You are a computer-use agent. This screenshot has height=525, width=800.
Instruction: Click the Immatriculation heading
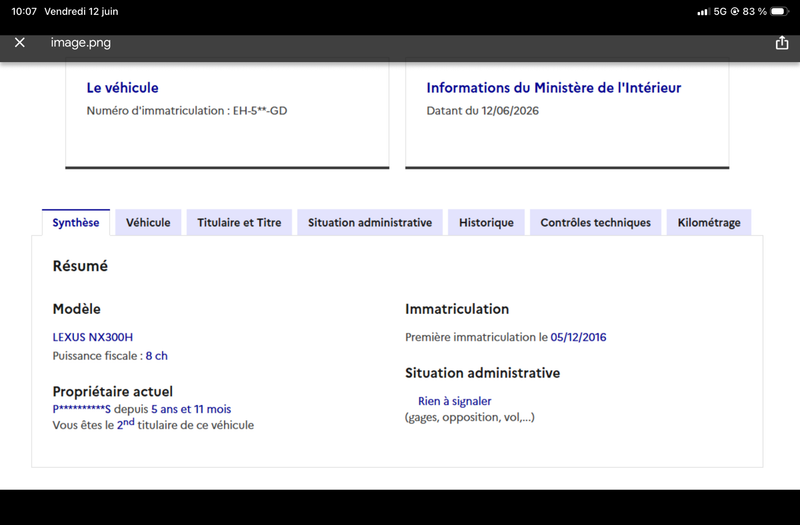pos(457,309)
